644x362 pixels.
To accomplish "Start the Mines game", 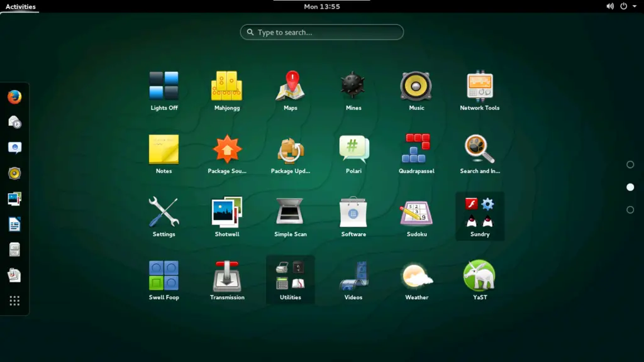I will point(353,91).
